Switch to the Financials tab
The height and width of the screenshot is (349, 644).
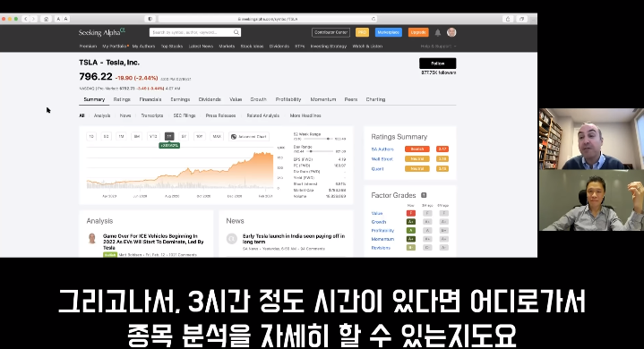point(150,99)
